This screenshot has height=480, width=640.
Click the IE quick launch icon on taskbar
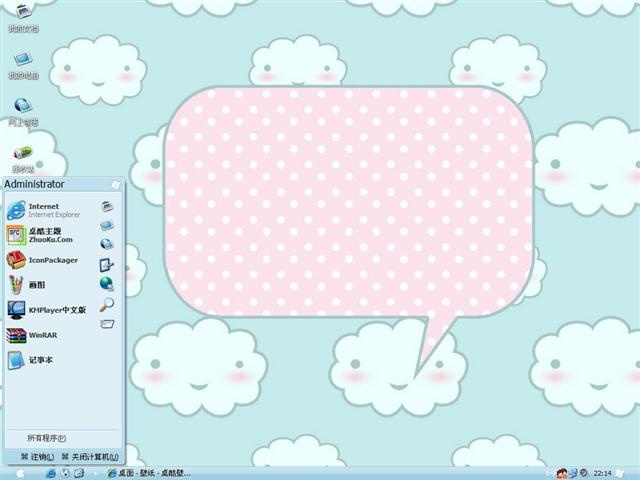[x=51, y=473]
